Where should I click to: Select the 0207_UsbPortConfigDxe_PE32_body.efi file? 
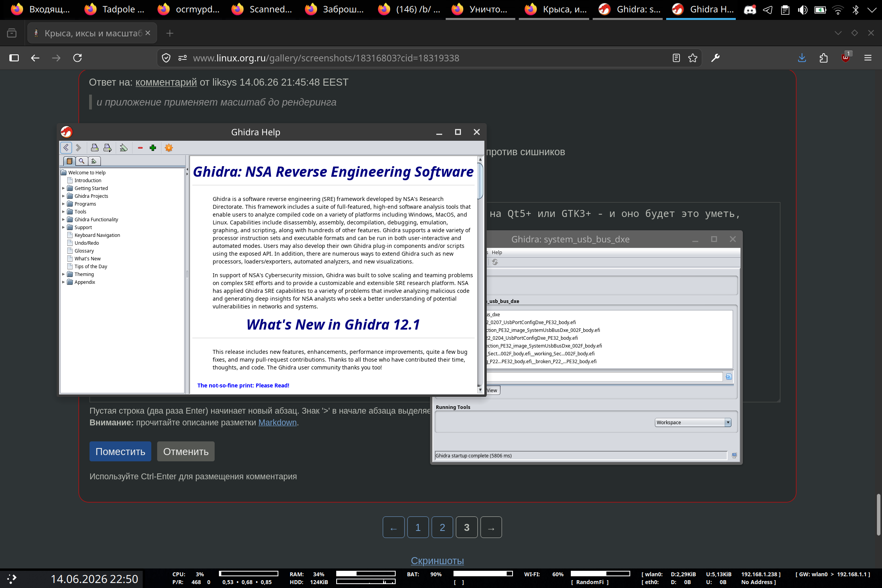pos(531,323)
